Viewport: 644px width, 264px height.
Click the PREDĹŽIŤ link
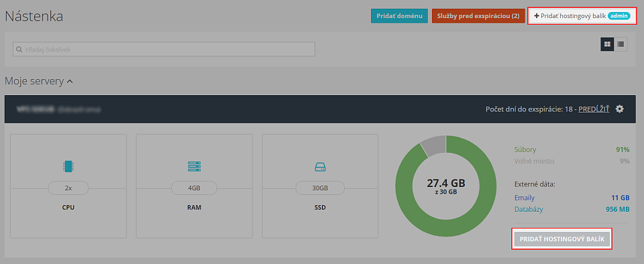594,109
